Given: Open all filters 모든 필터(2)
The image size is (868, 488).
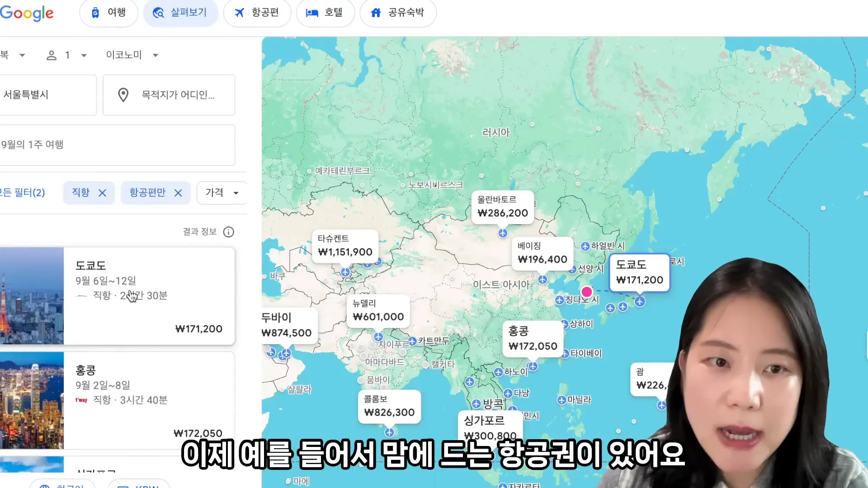Looking at the screenshot, I should point(23,193).
